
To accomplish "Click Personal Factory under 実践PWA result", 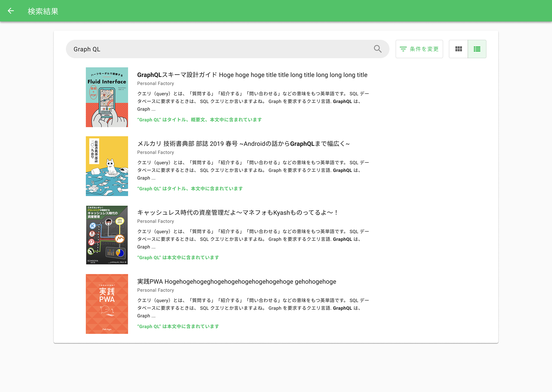I will 155,290.
